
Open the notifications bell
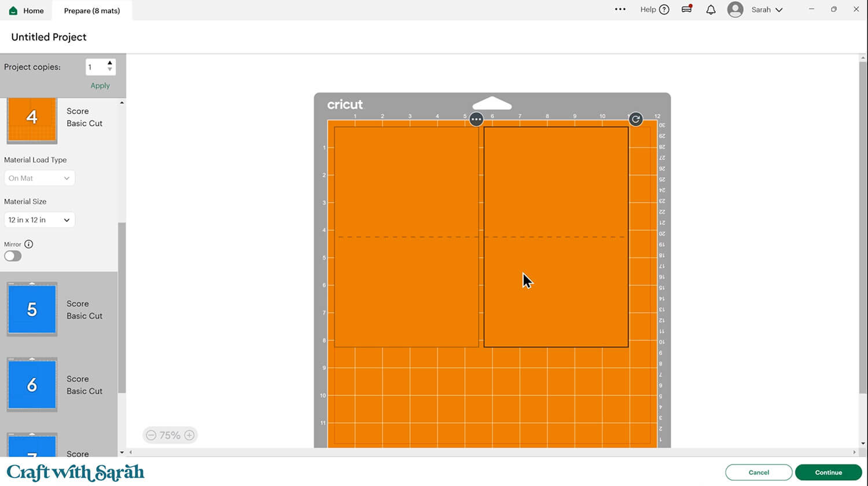tap(711, 9)
